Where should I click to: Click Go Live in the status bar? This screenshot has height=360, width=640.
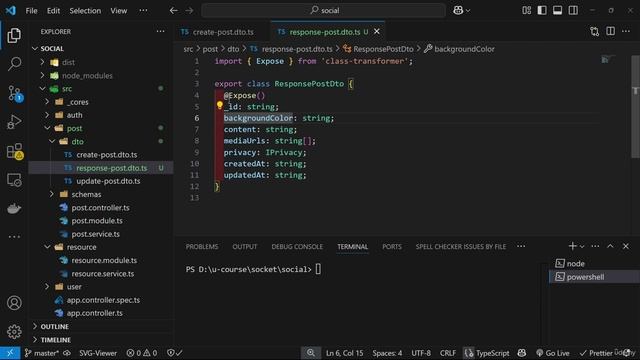553,353
